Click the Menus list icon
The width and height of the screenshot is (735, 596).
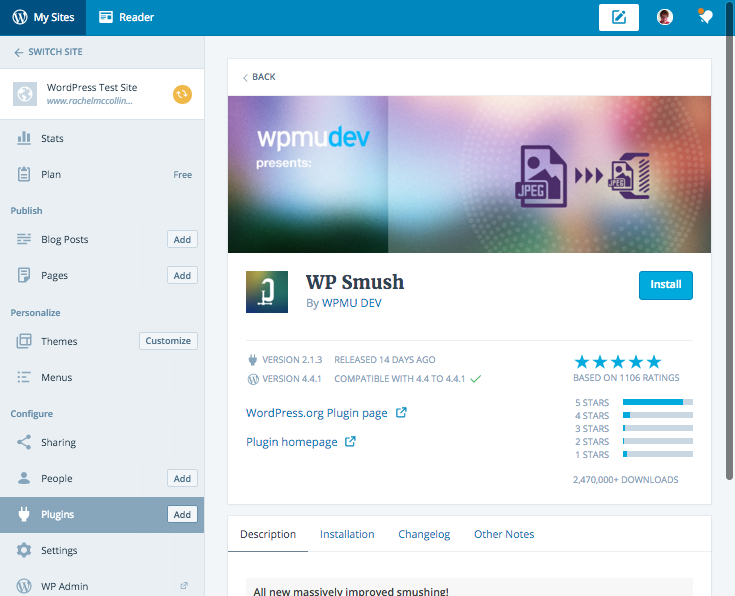click(x=24, y=377)
